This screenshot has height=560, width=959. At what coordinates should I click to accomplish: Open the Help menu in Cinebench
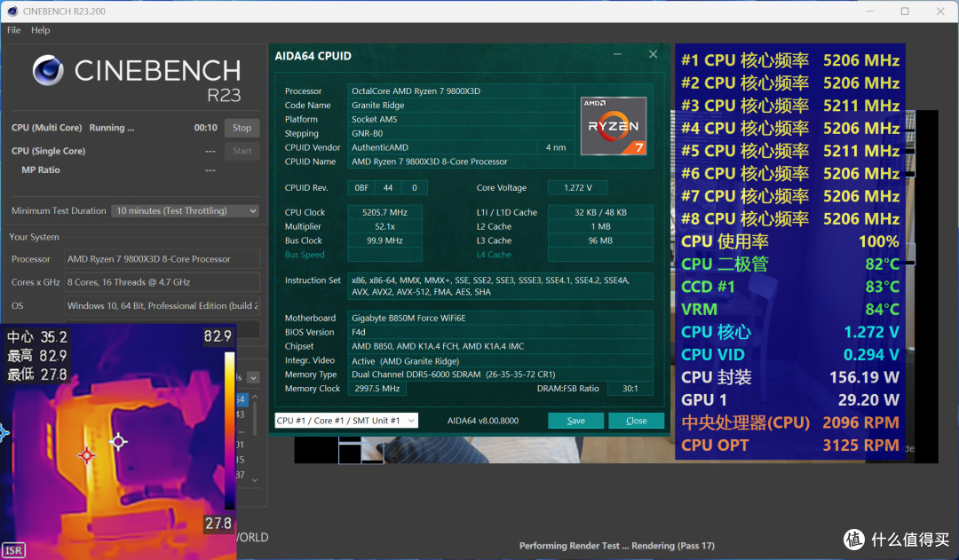pos(40,30)
